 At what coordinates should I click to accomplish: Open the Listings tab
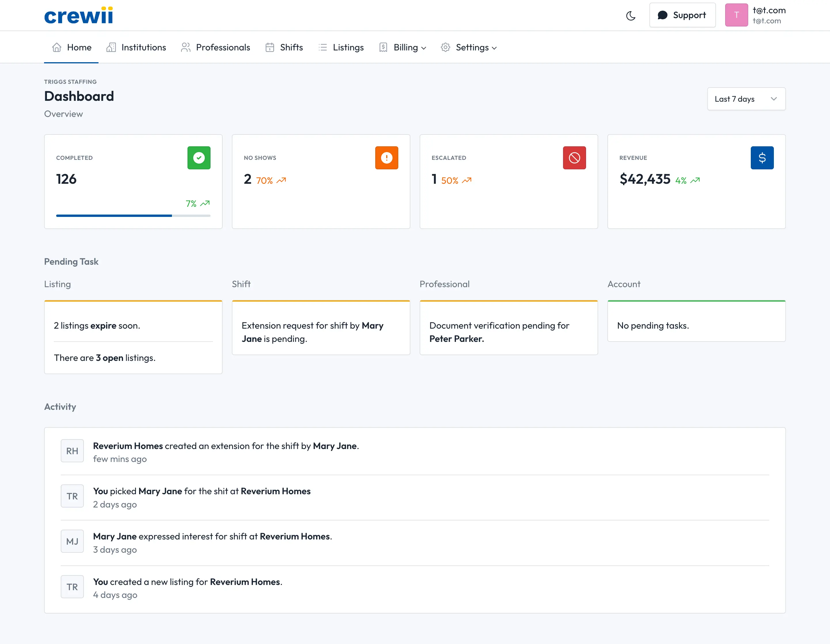click(x=341, y=48)
